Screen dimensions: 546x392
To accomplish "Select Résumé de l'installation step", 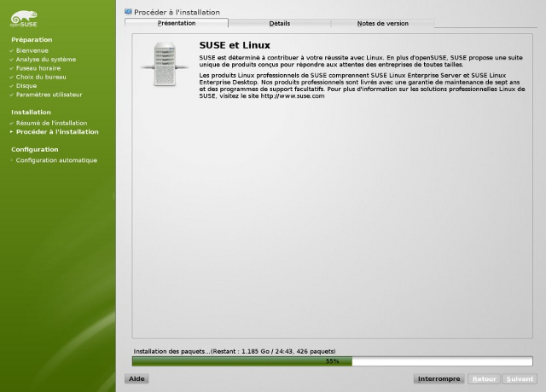I will (x=51, y=123).
